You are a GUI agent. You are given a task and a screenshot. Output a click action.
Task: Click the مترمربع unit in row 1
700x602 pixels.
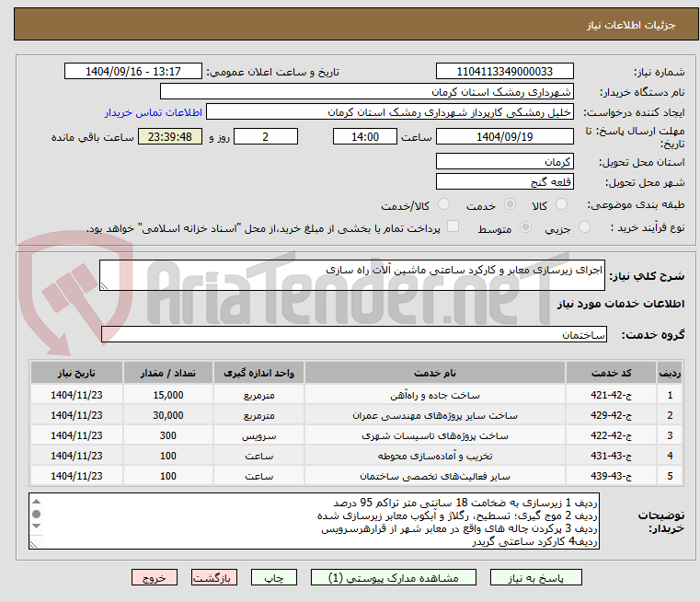click(x=258, y=395)
